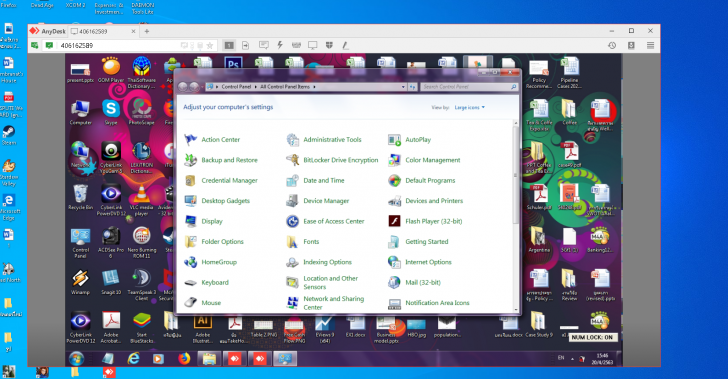Open the AnyDesk keyboard settings icon
Viewport: 728px width, 379px height.
[x=296, y=45]
